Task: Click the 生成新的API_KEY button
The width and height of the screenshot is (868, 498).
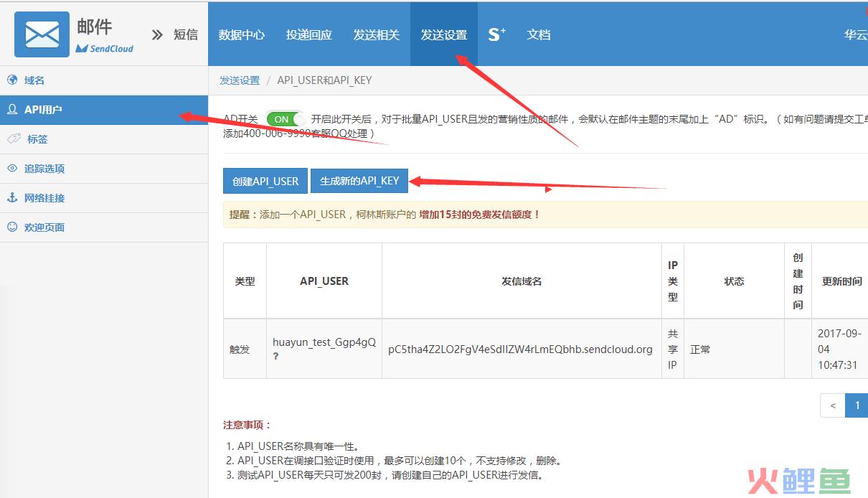Action: pyautogui.click(x=359, y=181)
